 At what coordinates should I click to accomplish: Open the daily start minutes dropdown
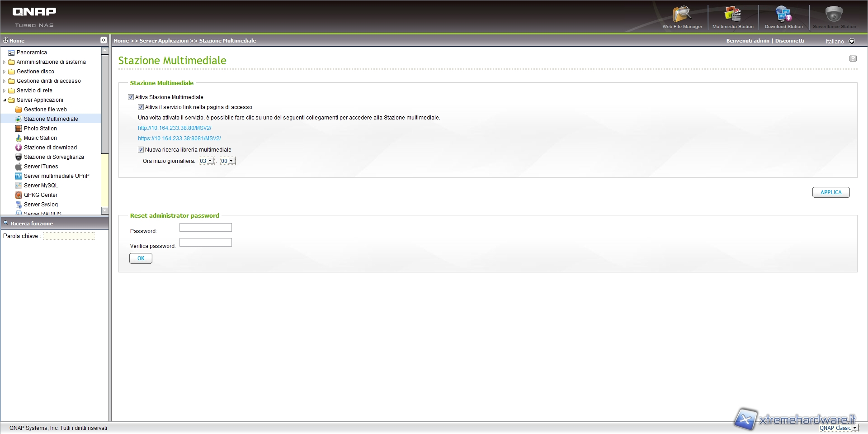[x=227, y=161]
